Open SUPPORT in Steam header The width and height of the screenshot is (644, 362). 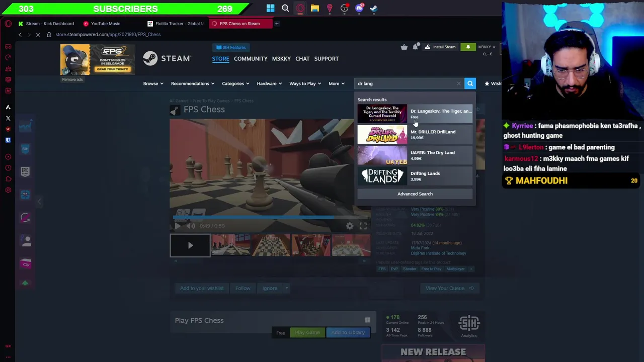point(327,59)
